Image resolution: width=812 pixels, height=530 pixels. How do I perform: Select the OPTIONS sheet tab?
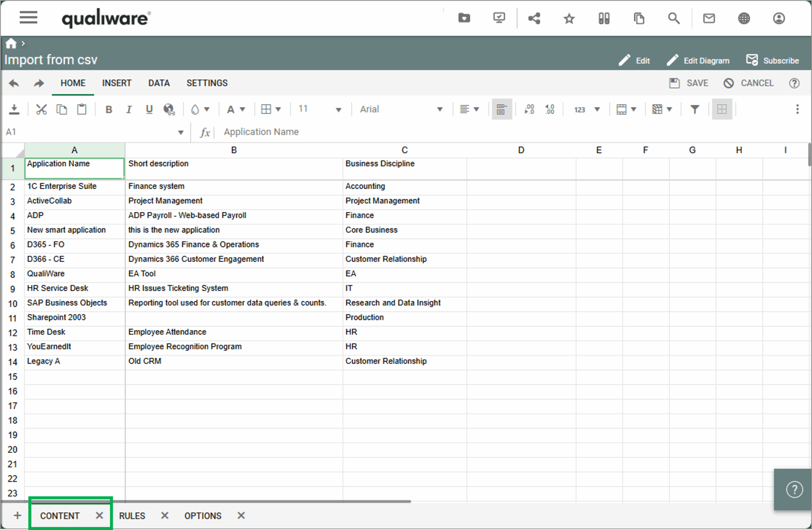point(203,515)
